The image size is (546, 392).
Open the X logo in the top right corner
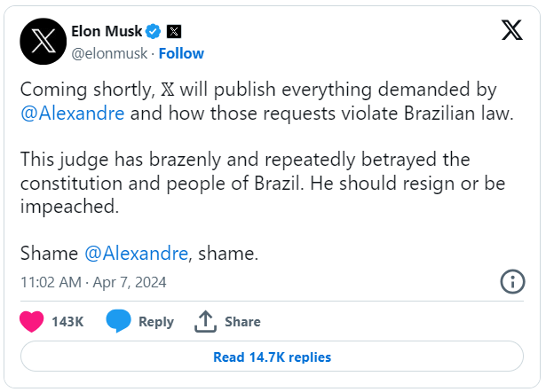[x=512, y=30]
